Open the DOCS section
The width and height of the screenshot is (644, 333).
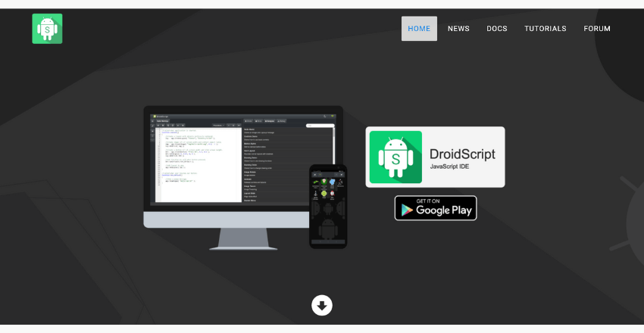(x=497, y=29)
